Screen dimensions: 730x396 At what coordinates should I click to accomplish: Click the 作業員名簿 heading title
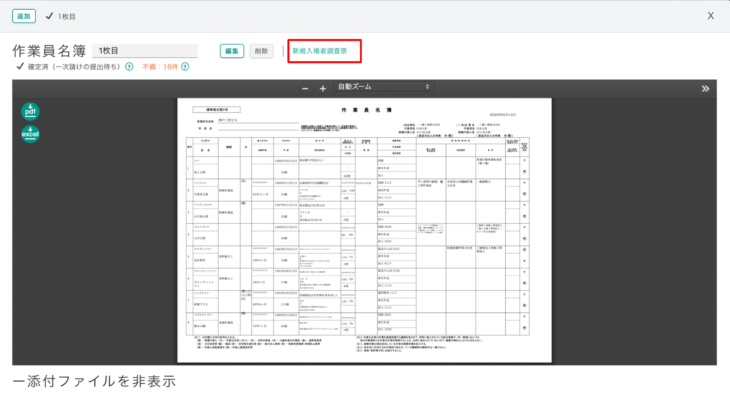(49, 51)
